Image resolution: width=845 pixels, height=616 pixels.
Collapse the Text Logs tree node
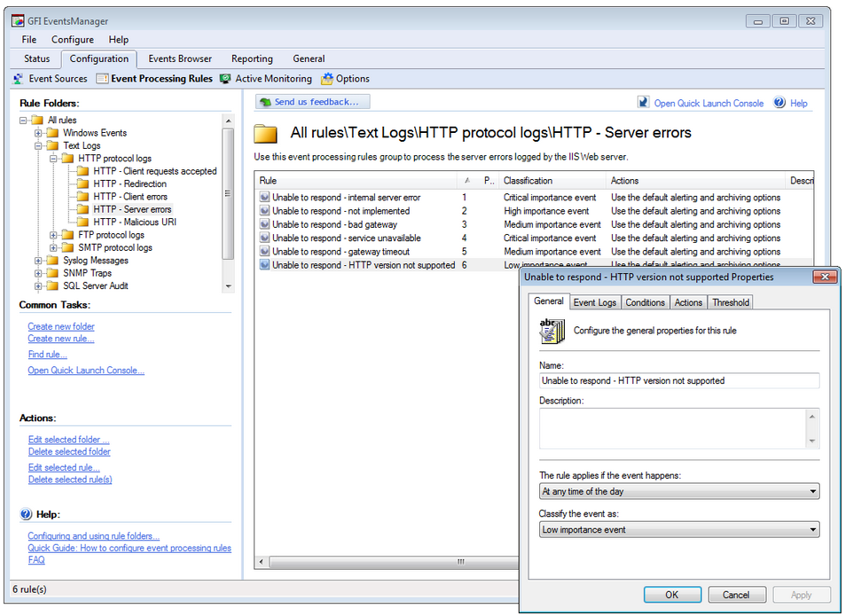pos(38,146)
